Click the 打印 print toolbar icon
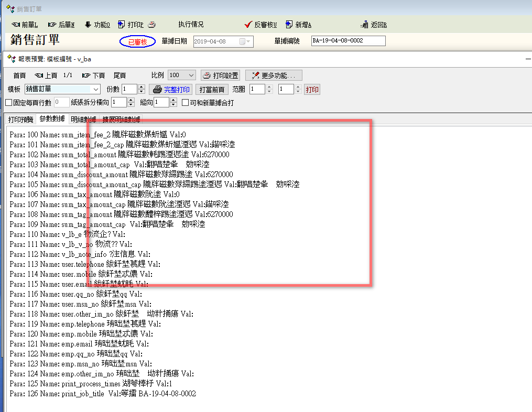The image size is (532, 412). tap(122, 25)
